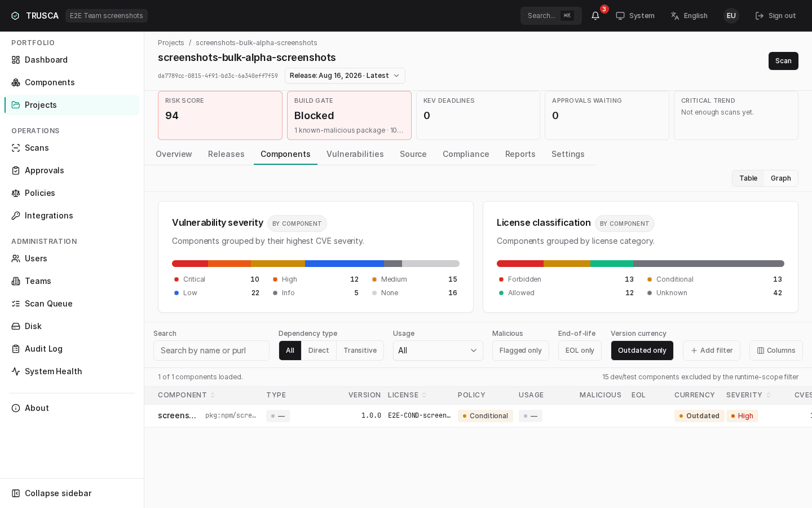Select the All dependency type option
The height and width of the screenshot is (508, 812).
290,351
